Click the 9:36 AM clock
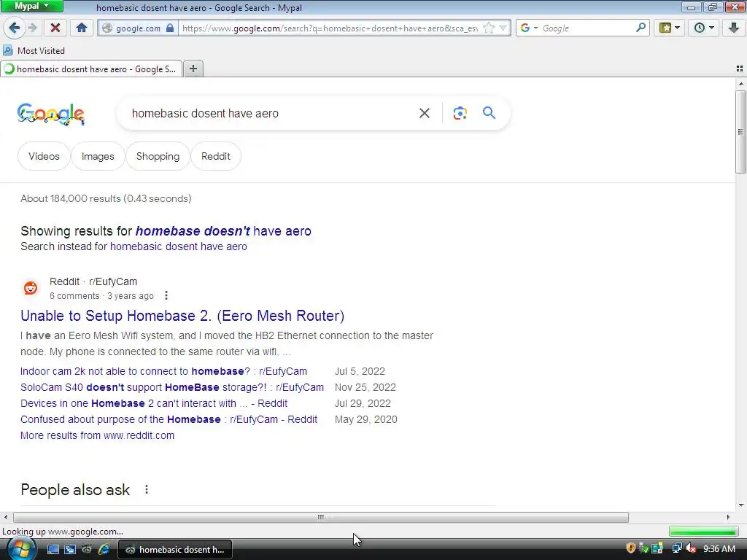 click(719, 549)
